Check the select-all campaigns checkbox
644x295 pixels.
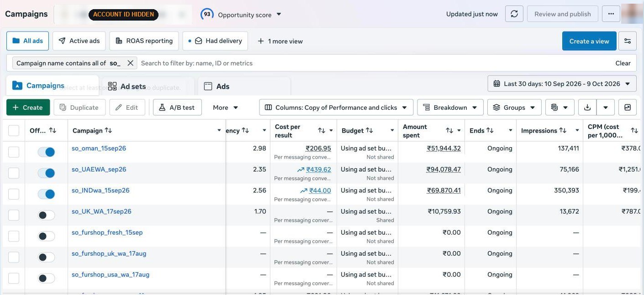pos(14,131)
